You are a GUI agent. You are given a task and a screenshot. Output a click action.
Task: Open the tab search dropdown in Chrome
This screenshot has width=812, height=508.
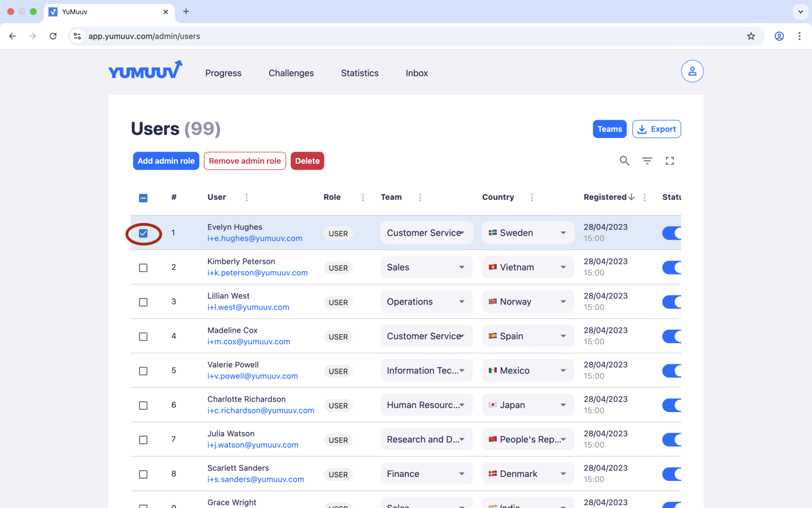[x=801, y=11]
